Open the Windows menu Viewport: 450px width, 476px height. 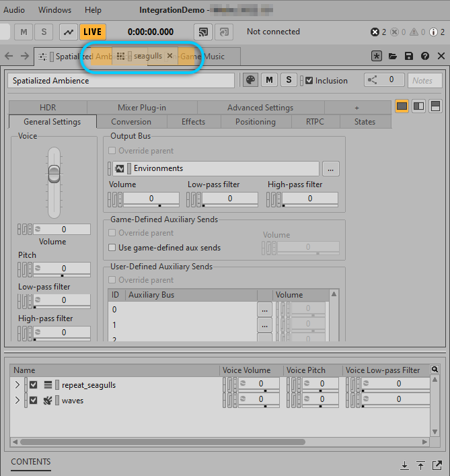coord(54,10)
